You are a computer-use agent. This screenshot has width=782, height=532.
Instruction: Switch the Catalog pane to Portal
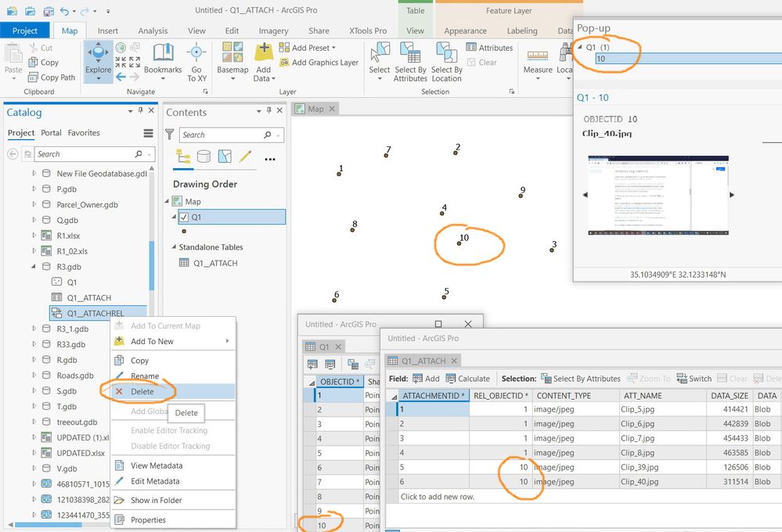coord(51,133)
